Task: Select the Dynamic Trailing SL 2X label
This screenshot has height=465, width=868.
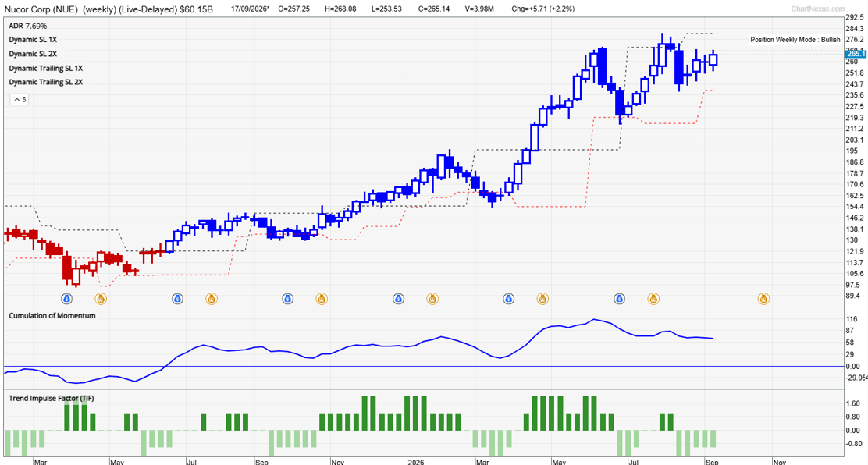Action: pyautogui.click(x=46, y=82)
